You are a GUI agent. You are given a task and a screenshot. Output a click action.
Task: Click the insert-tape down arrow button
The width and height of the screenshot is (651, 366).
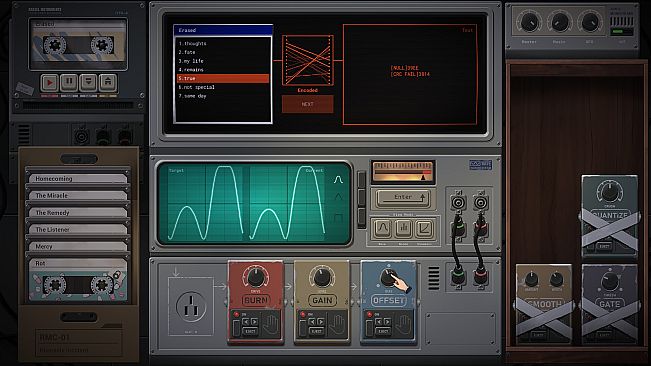[88, 83]
